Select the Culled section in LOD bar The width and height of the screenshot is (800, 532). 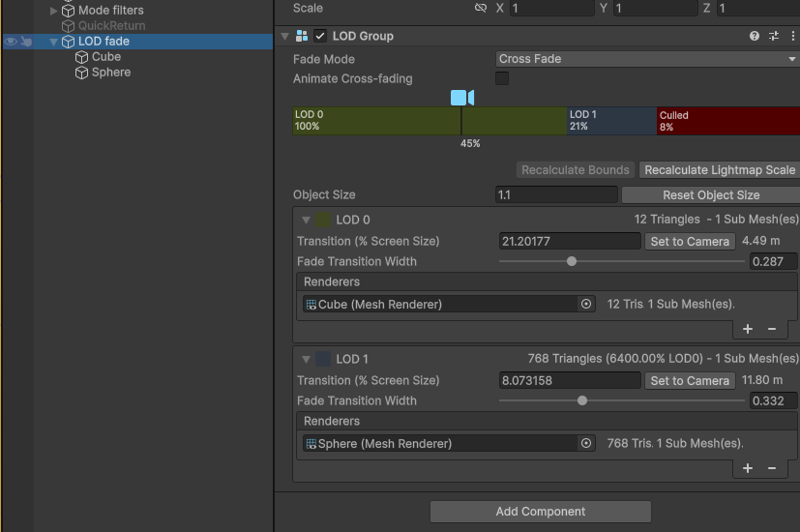727,120
